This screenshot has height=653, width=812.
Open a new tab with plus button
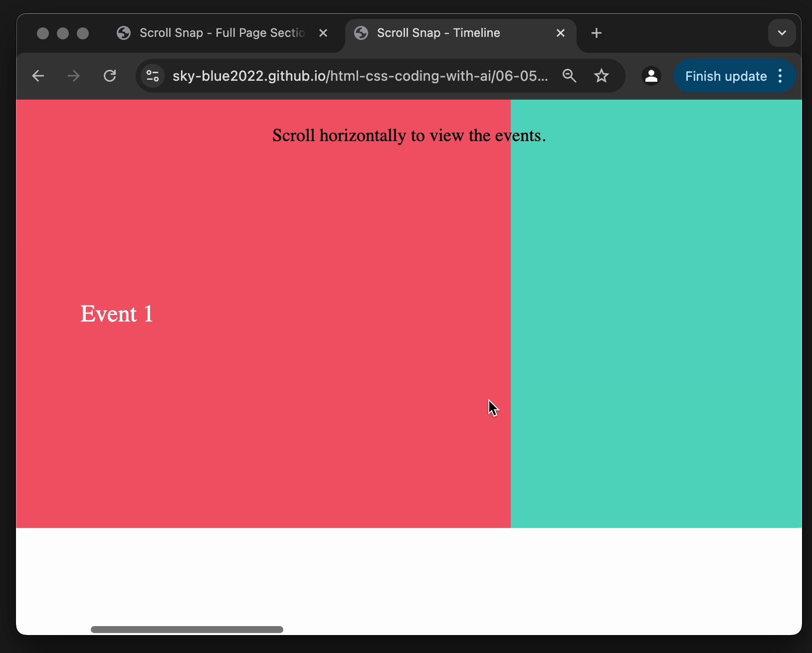pyautogui.click(x=596, y=33)
